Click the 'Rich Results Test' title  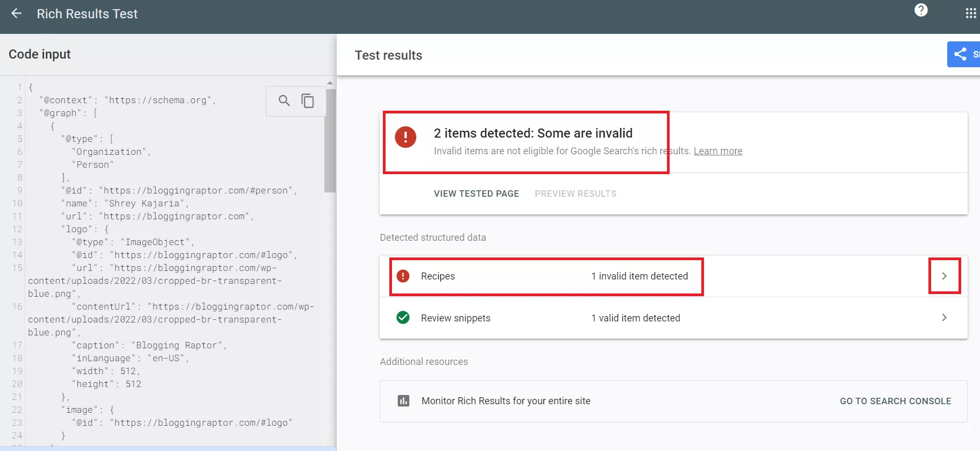click(87, 14)
